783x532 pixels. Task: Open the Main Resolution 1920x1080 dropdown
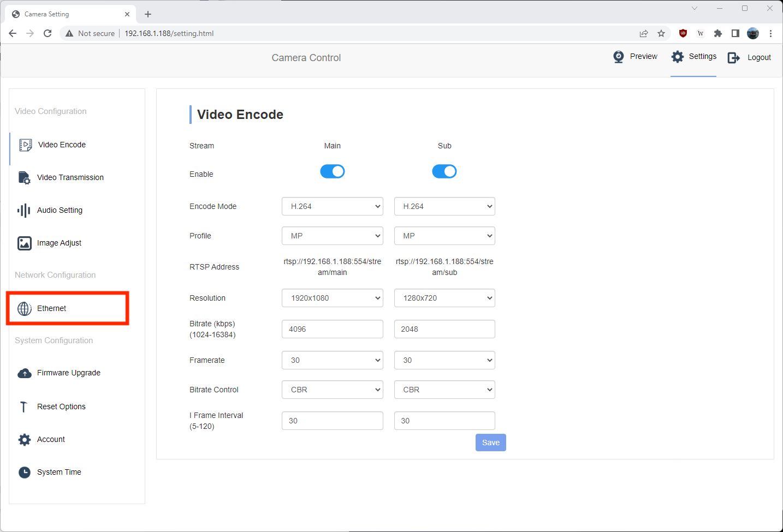[x=332, y=298]
